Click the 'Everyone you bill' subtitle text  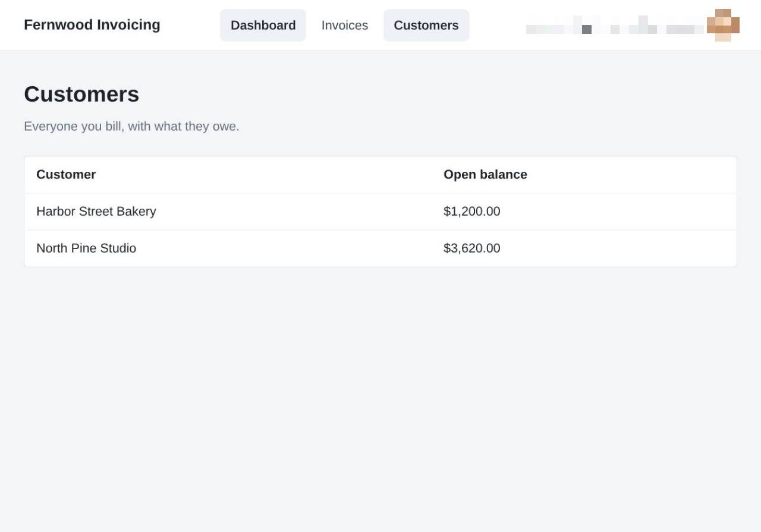[131, 126]
